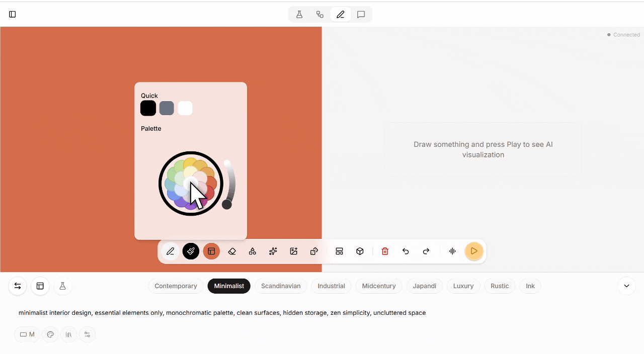Open the settings sliders control near the prompt
Screen dimensions: 644x354
tap(87, 334)
